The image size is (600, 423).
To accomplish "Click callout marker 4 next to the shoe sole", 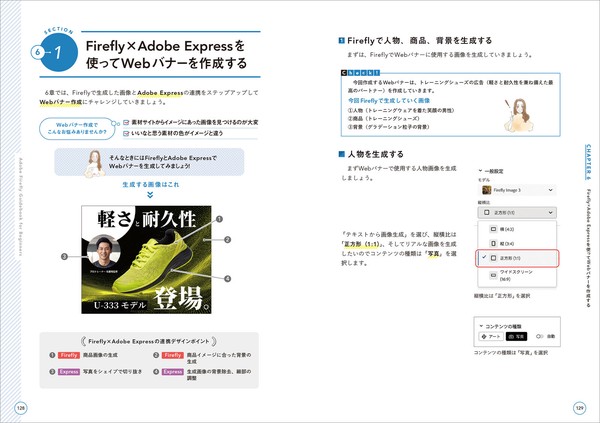I will coord(227,279).
